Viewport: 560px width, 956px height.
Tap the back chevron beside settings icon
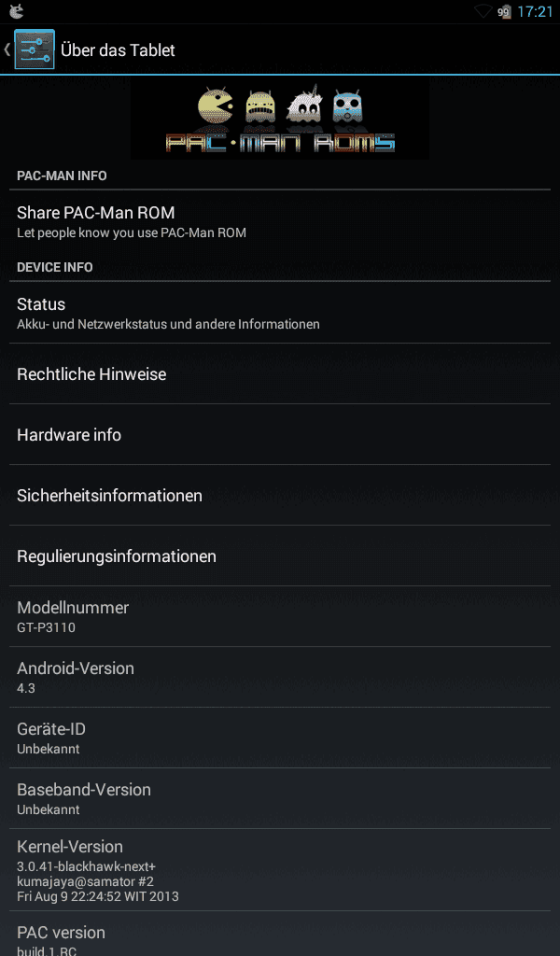(7, 49)
